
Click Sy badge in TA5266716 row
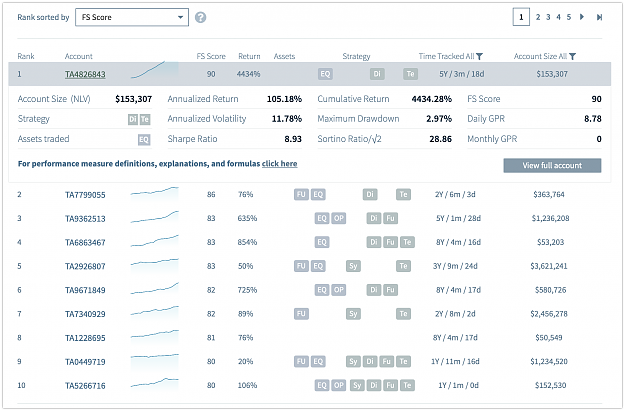[x=357, y=385]
